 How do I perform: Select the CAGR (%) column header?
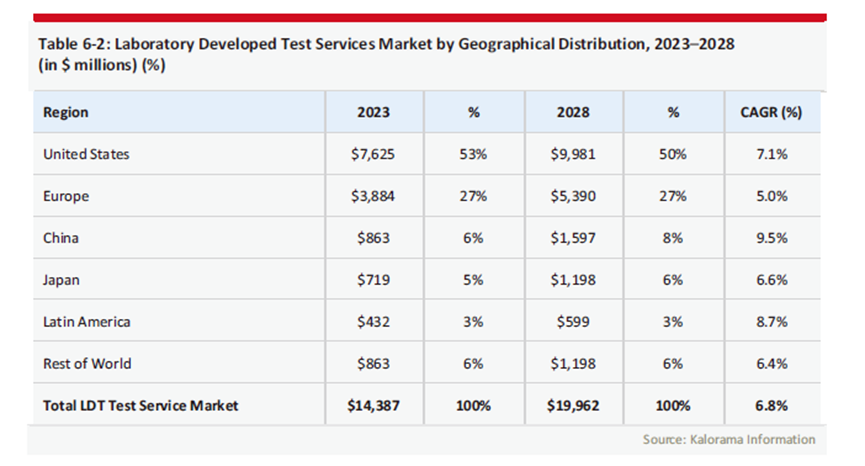point(771,112)
